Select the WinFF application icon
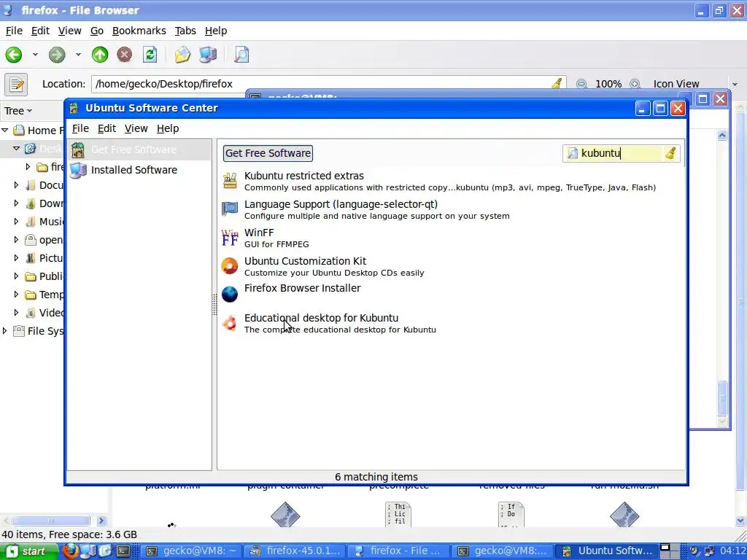The height and width of the screenshot is (560, 747). (x=230, y=238)
